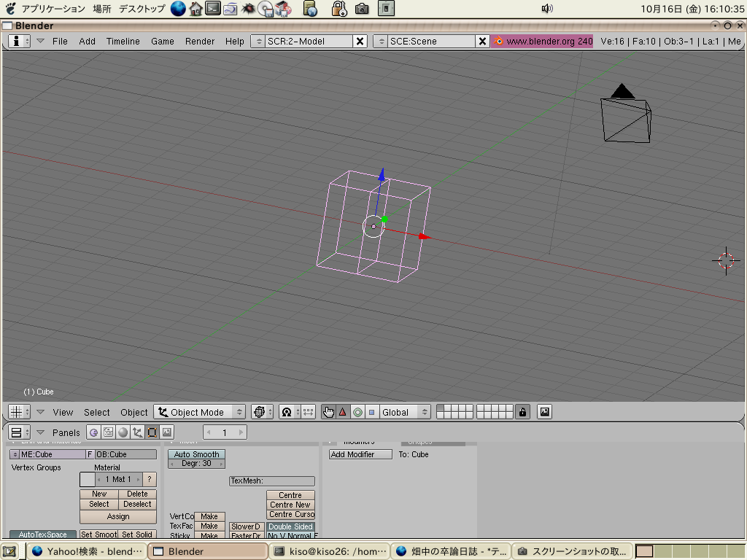Viewport: 747px width, 560px height.
Task: Select the translate manipulator triangle icon
Action: point(343,412)
